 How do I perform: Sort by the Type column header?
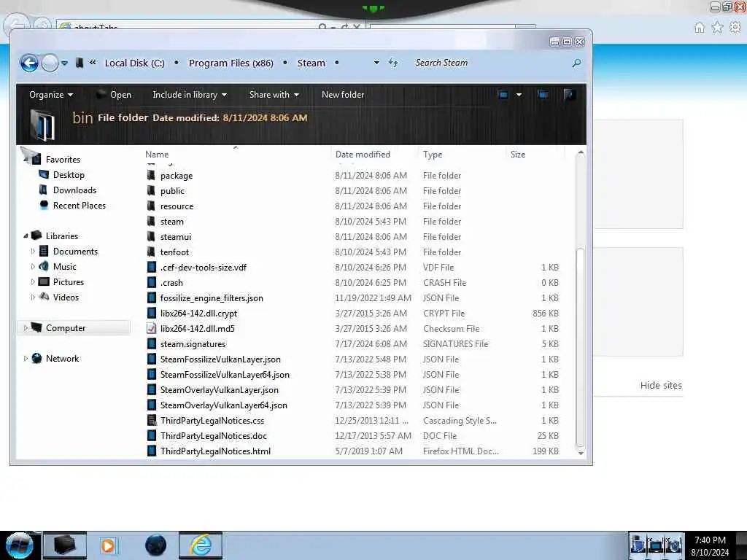coord(433,155)
